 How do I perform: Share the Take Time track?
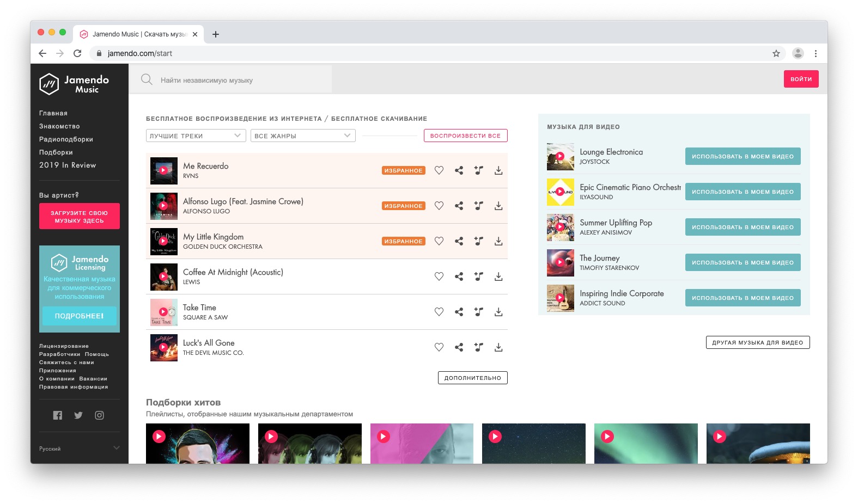(459, 312)
